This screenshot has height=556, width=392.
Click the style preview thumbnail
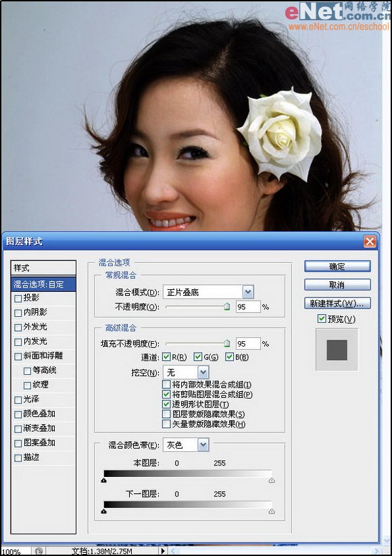click(x=337, y=350)
